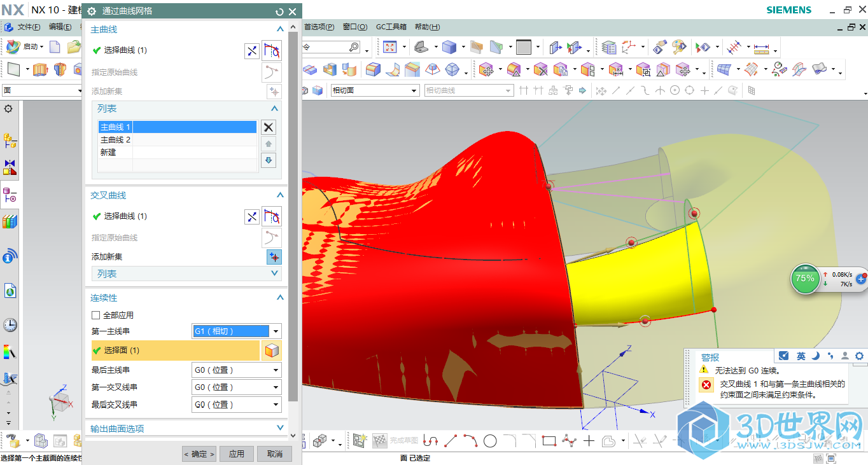
Task: Open the 首选项(P) menu
Action: coord(319,27)
